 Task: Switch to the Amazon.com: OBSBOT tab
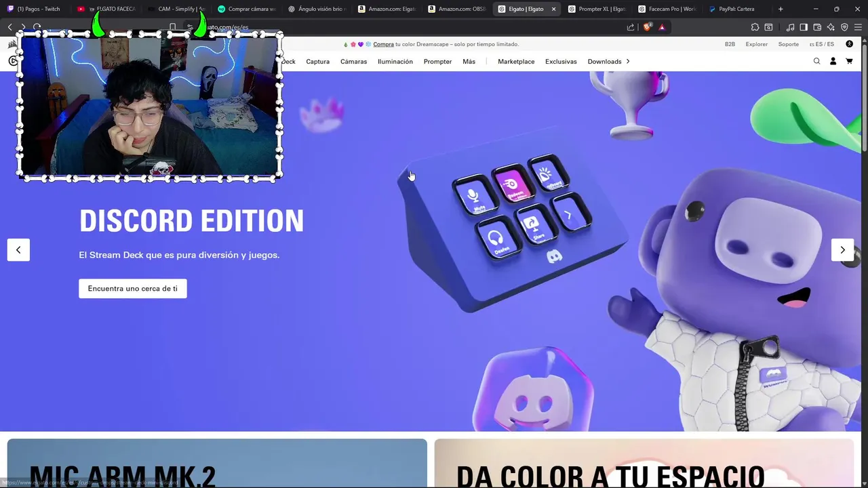(457, 9)
